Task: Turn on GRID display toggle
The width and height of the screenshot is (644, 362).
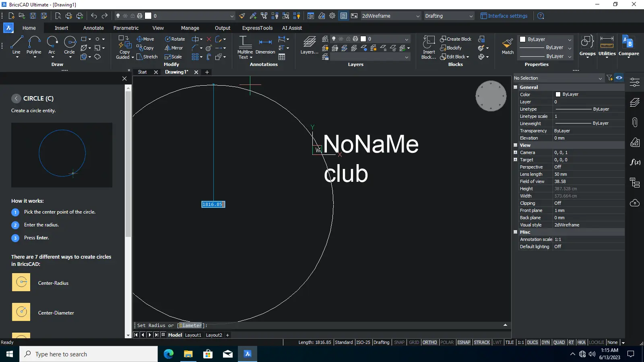Action: 414,342
